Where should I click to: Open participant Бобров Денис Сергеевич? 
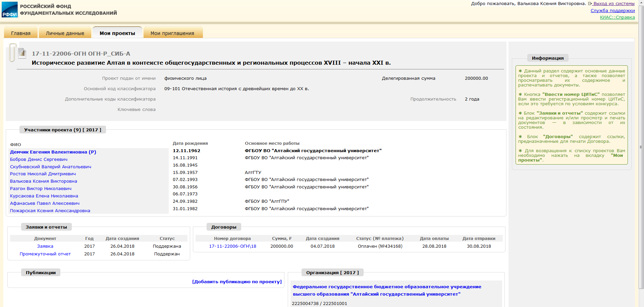[39, 159]
